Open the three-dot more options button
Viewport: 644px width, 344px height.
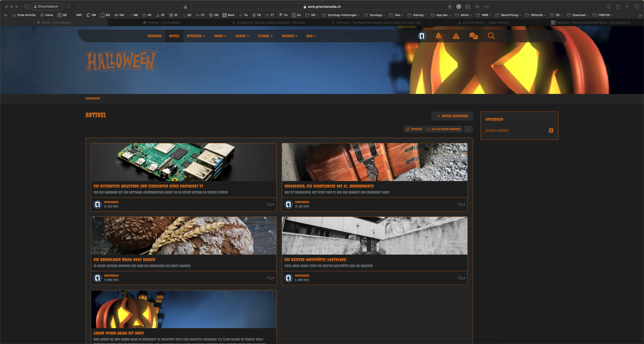click(468, 129)
